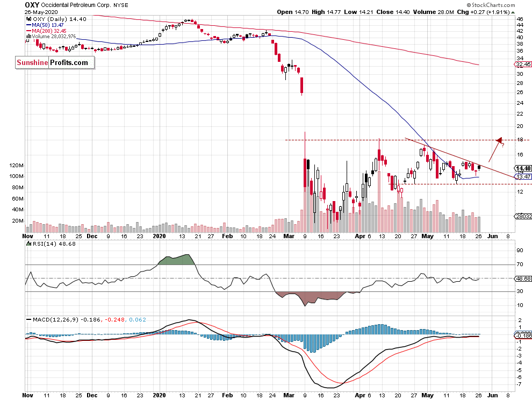Click the -0.186 MACD tag on right axis
The image size is (532, 400).
tap(523, 336)
